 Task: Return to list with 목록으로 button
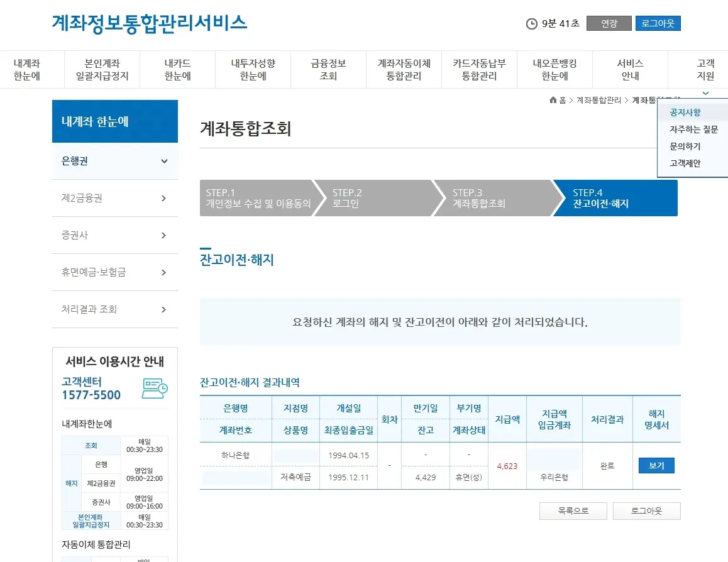coord(573,511)
